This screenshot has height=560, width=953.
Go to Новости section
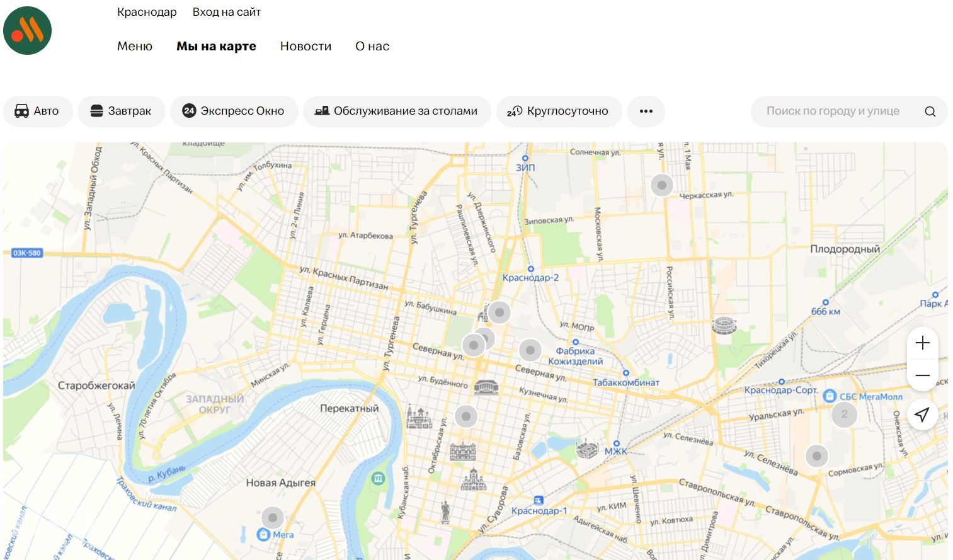[305, 46]
